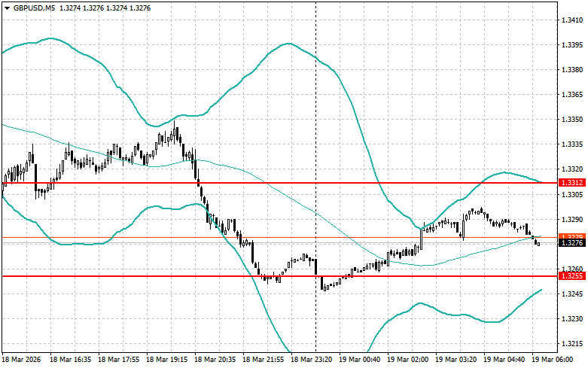588x368 pixels.
Task: Click the 18 Mar 16:35 time label
Action: (71, 360)
